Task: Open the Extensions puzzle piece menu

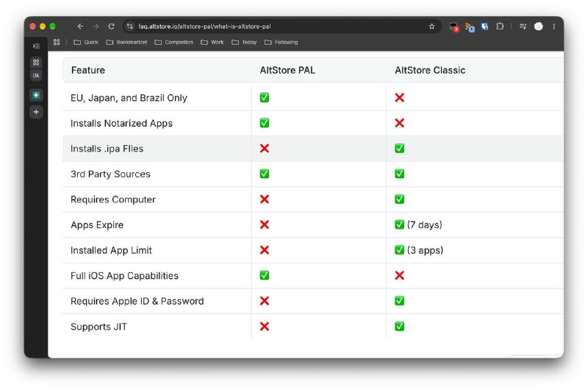Action: click(x=500, y=26)
